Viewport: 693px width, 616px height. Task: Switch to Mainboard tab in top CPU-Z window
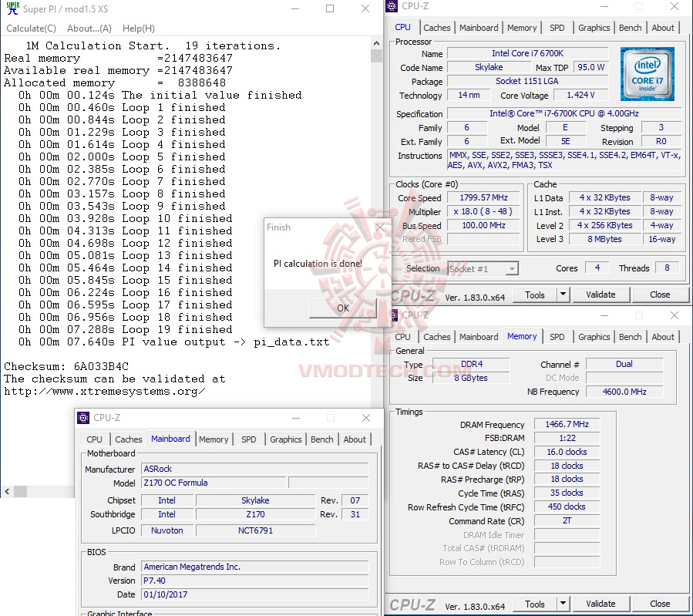pyautogui.click(x=479, y=28)
